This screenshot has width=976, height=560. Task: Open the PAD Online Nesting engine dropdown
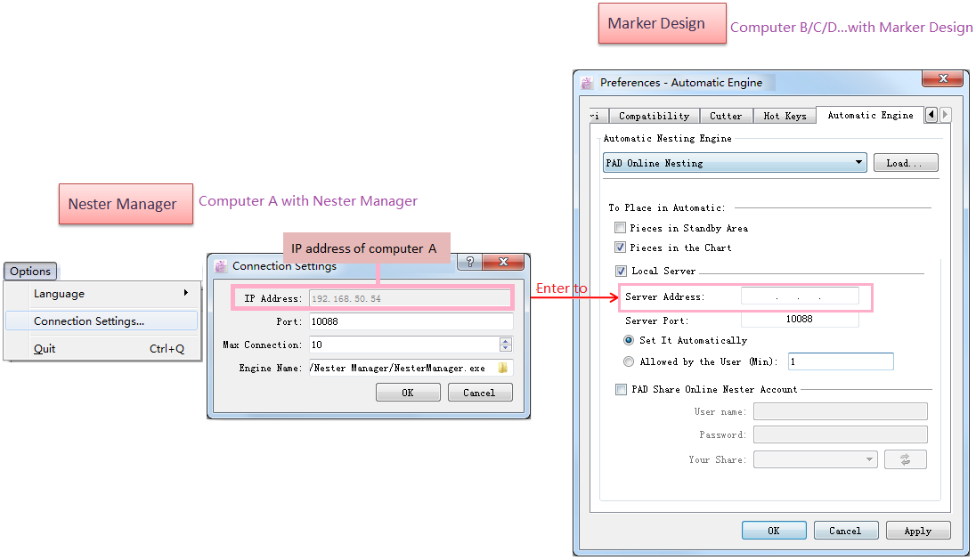pyautogui.click(x=735, y=163)
